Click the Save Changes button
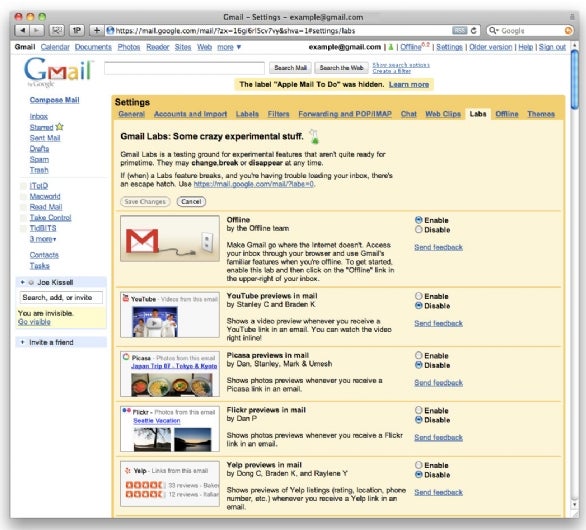 point(145,202)
